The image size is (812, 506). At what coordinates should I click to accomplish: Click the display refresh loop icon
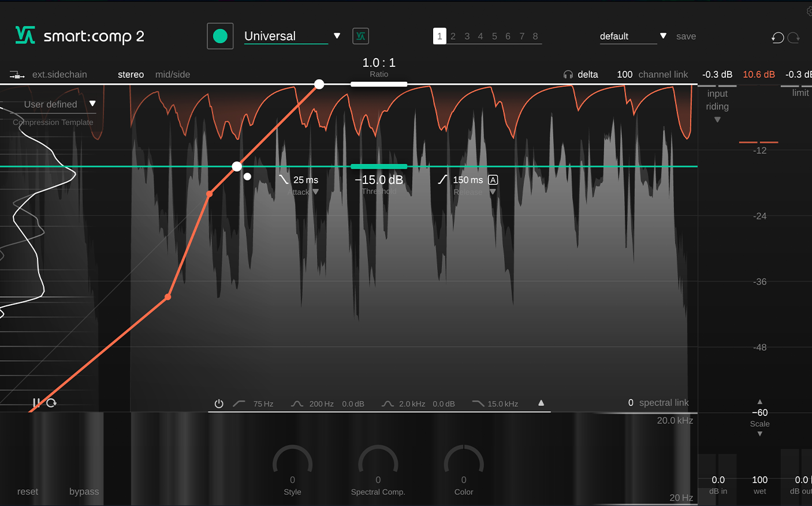(51, 403)
